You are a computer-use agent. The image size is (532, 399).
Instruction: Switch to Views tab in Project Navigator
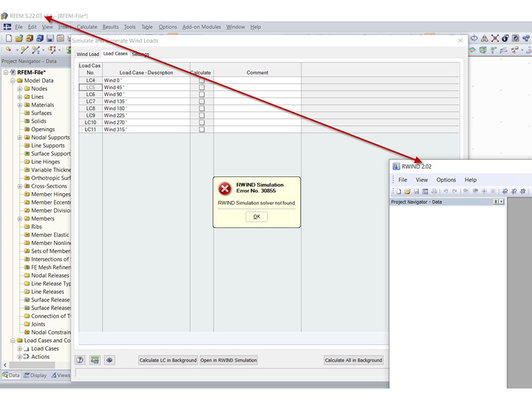point(61,375)
